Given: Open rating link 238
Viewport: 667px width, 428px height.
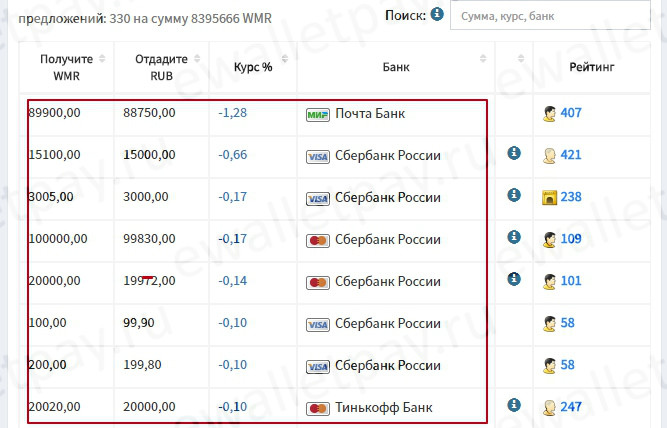Looking at the screenshot, I should coord(571,197).
